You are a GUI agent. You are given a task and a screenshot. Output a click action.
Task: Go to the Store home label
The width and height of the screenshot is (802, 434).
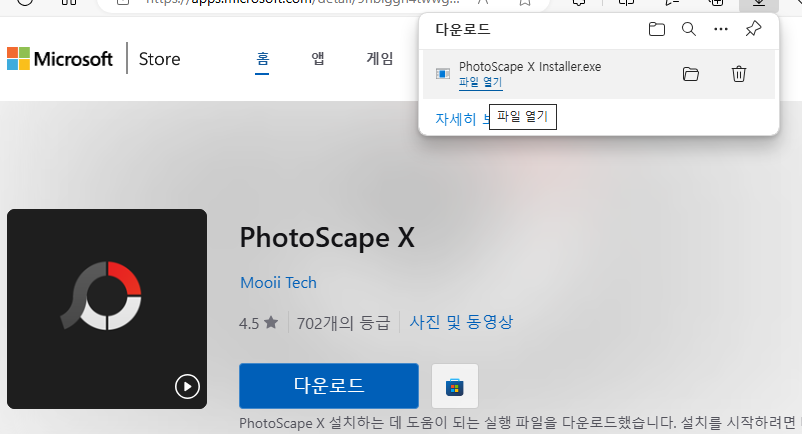click(x=160, y=59)
